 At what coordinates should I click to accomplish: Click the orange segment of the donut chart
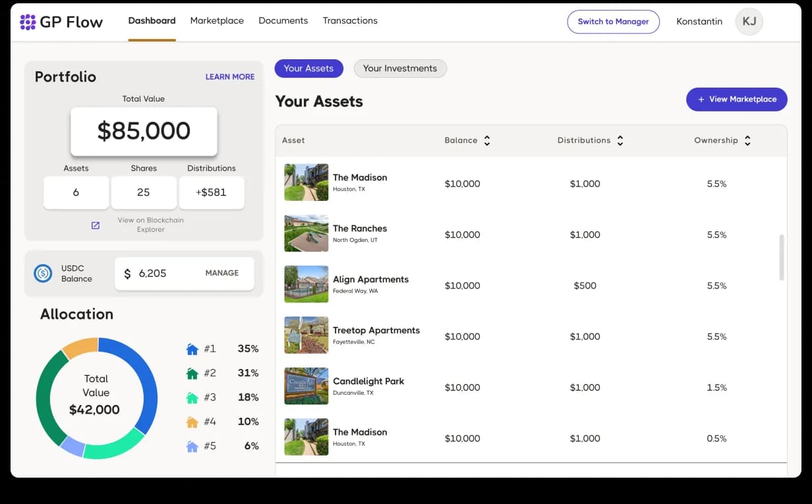[x=80, y=347]
